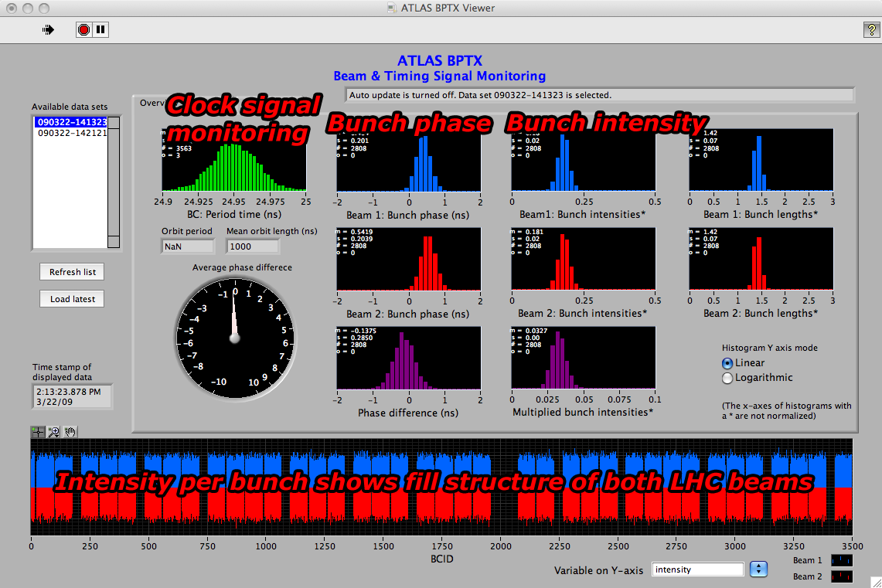This screenshot has height=588, width=882.
Task: Click the window resize grip corner
Action: click(876, 583)
